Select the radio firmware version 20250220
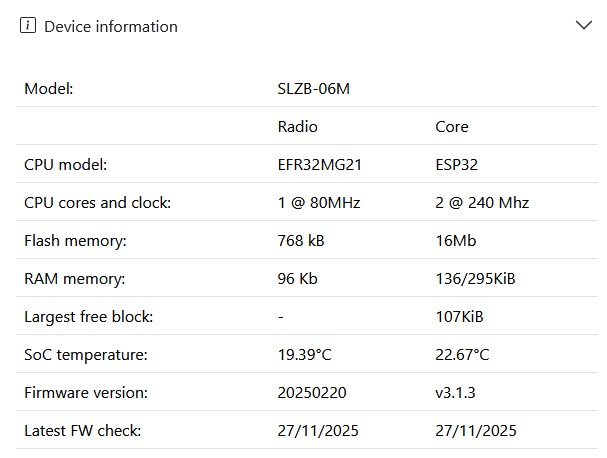The height and width of the screenshot is (458, 607). tap(312, 393)
